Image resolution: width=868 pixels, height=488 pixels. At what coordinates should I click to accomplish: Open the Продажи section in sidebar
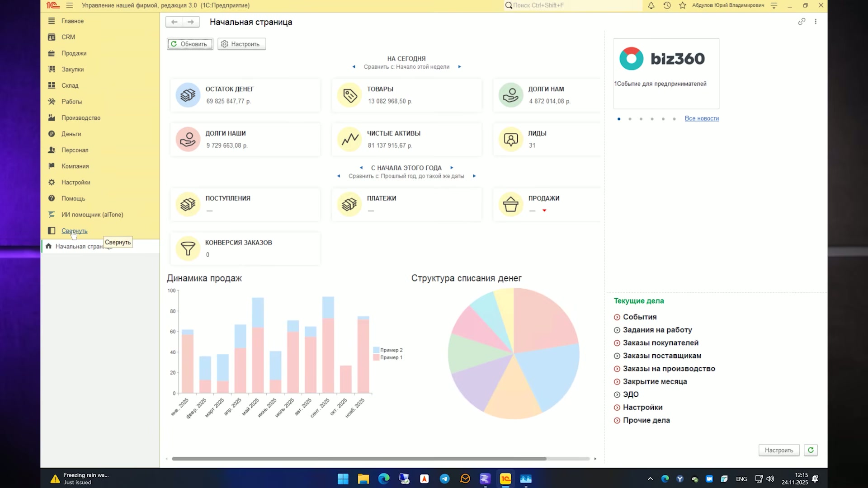pos(74,53)
